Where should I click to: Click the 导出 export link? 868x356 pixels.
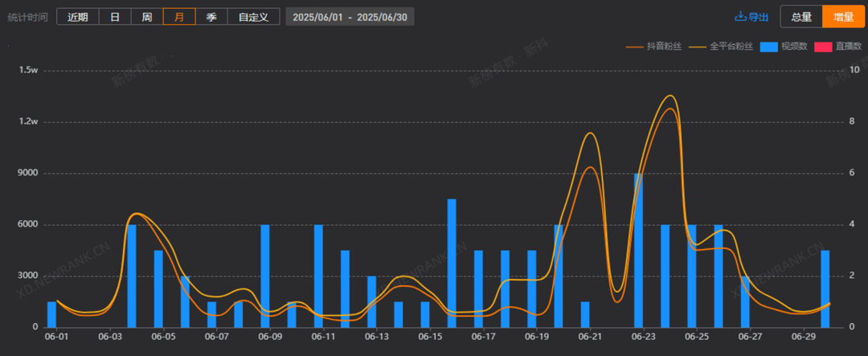click(759, 17)
